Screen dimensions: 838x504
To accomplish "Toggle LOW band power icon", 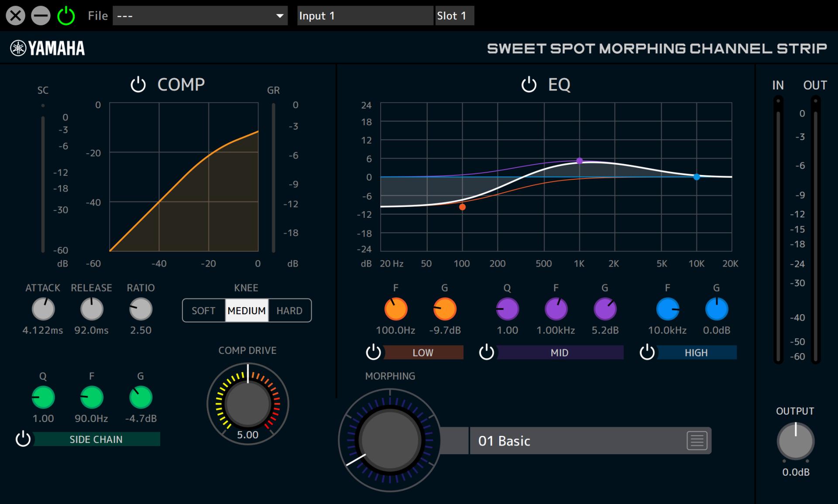I will [x=373, y=352].
